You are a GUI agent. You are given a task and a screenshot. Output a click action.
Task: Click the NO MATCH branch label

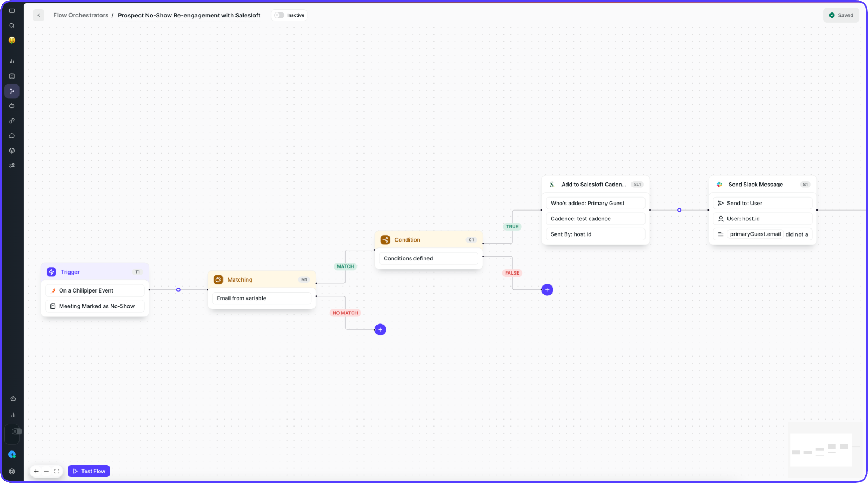(346, 313)
